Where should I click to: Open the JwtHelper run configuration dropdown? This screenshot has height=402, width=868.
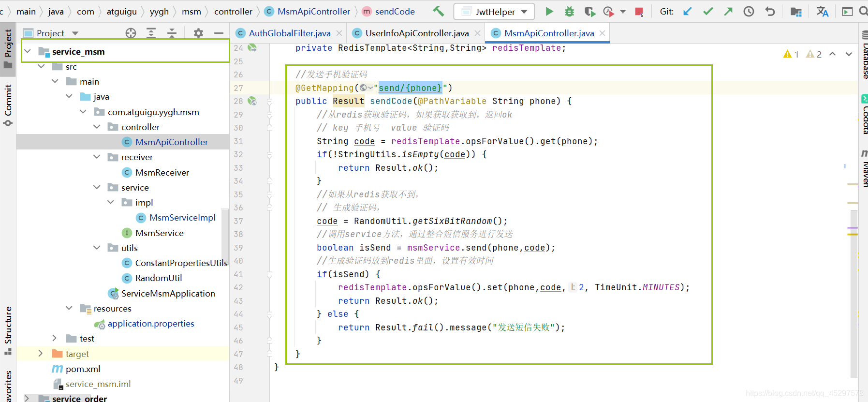494,12
